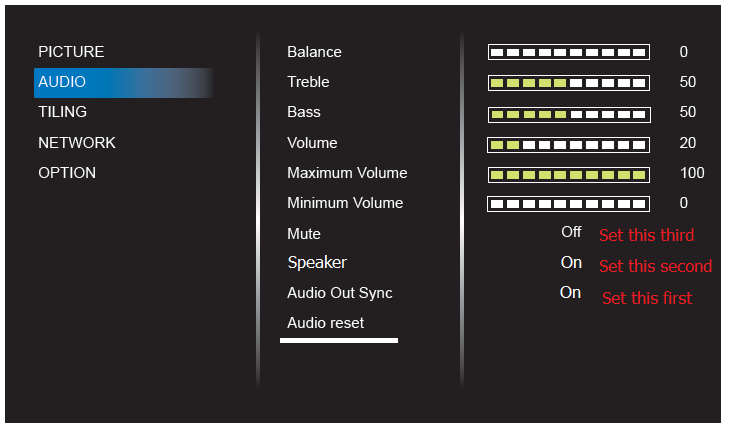Image resolution: width=729 pixels, height=429 pixels.
Task: Toggle the Audio Out Sync On value
Action: pos(571,293)
